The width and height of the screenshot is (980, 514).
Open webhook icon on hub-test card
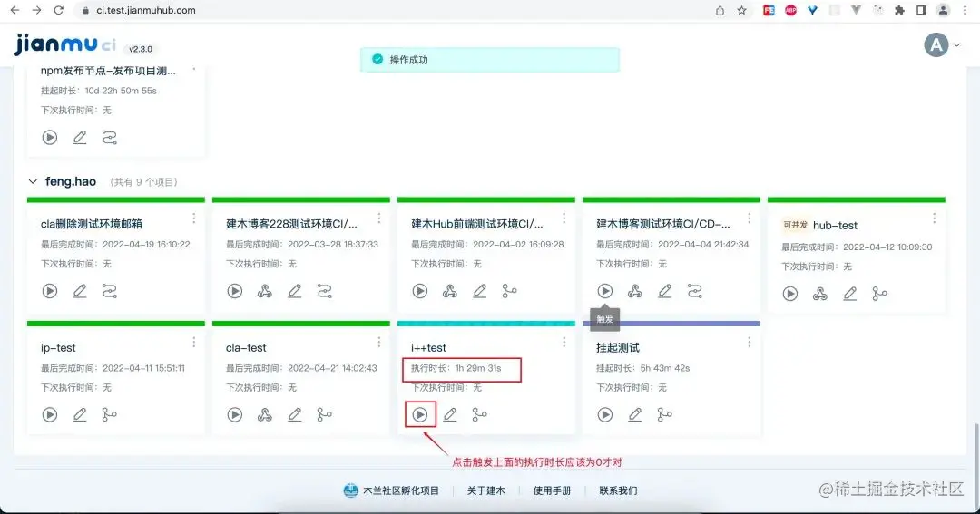[820, 294]
